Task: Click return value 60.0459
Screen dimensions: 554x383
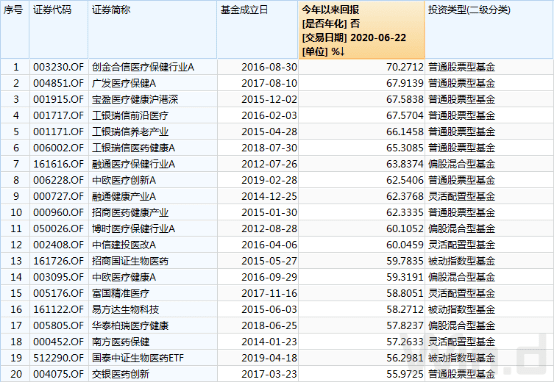Action: pos(405,245)
